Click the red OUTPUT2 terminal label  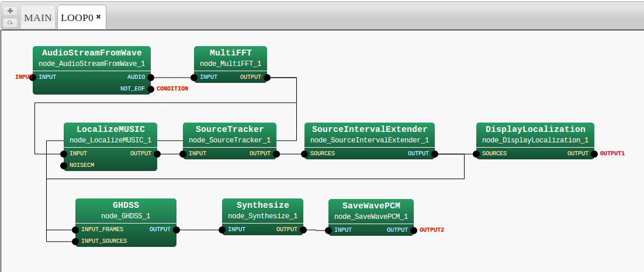tap(432, 230)
